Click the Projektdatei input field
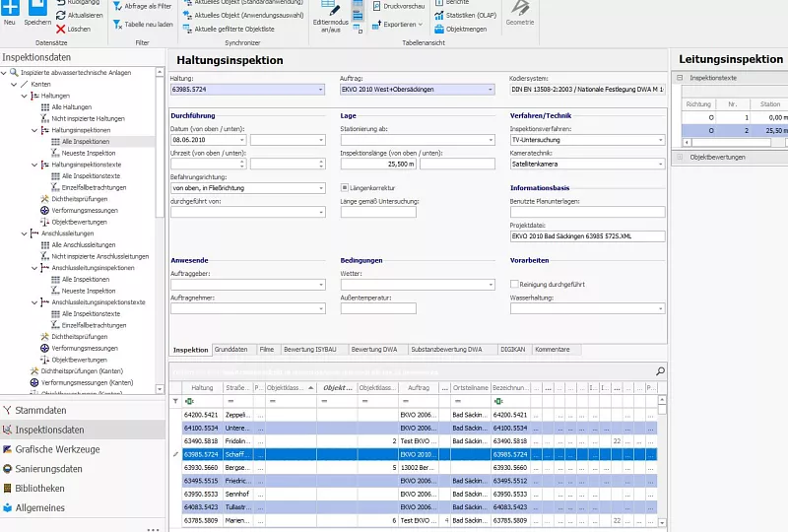Screen dimensions: 788x532 (587, 236)
